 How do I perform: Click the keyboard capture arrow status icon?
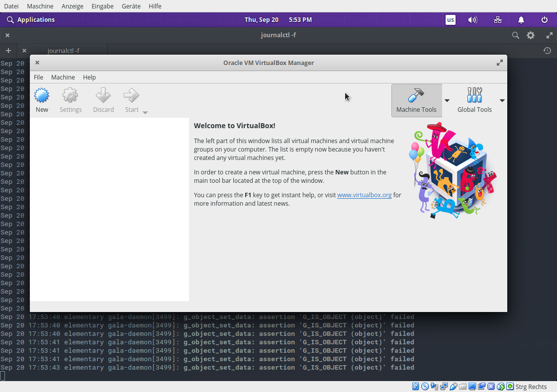(510, 387)
